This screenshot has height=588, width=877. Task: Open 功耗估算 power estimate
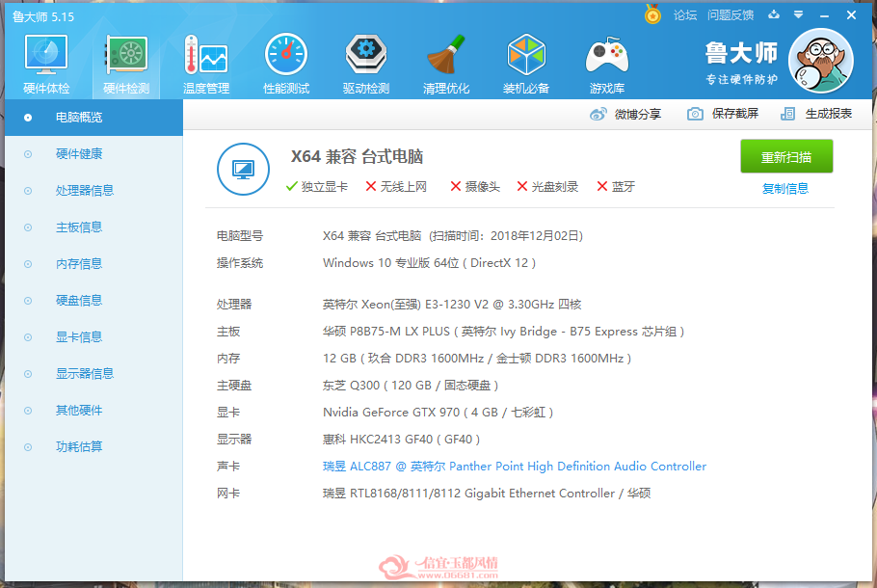click(94, 447)
